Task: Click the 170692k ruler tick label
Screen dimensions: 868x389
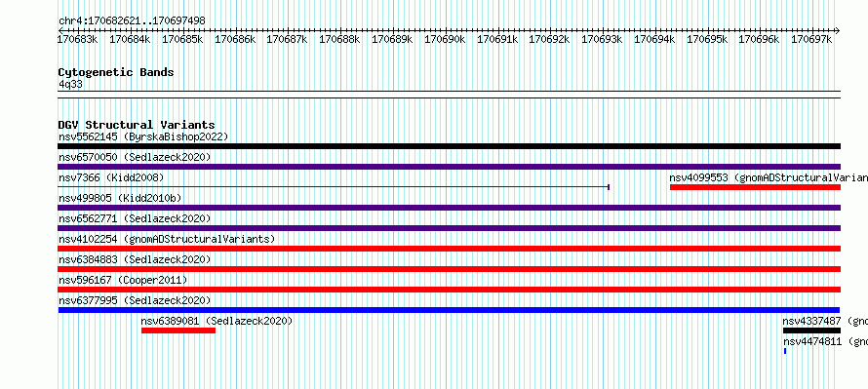Action: click(x=549, y=39)
